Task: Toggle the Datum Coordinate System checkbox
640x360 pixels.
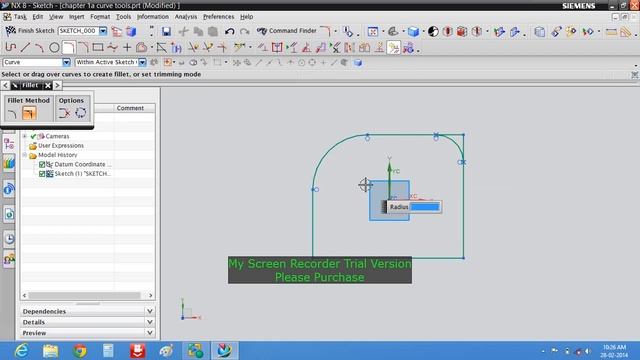Action: coord(42,164)
